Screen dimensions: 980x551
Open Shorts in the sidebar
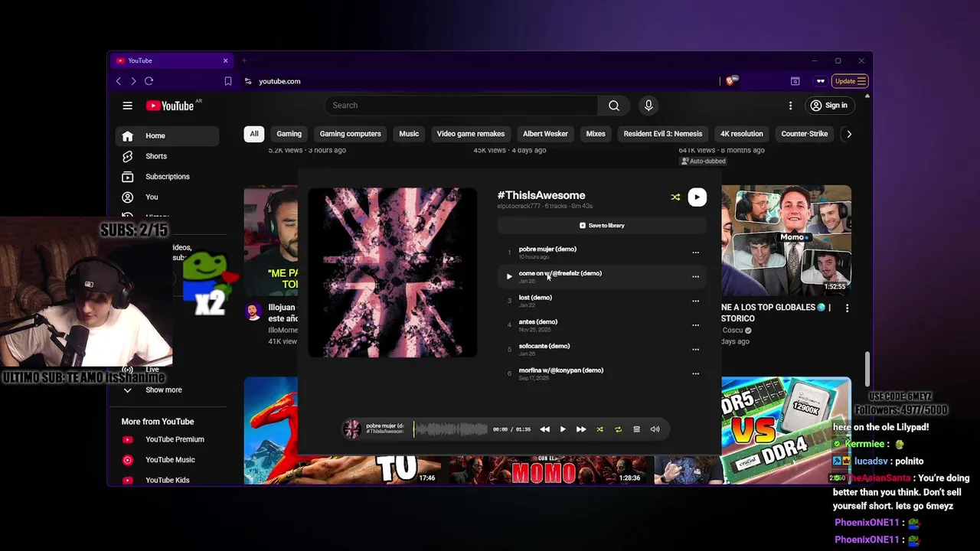coord(167,156)
